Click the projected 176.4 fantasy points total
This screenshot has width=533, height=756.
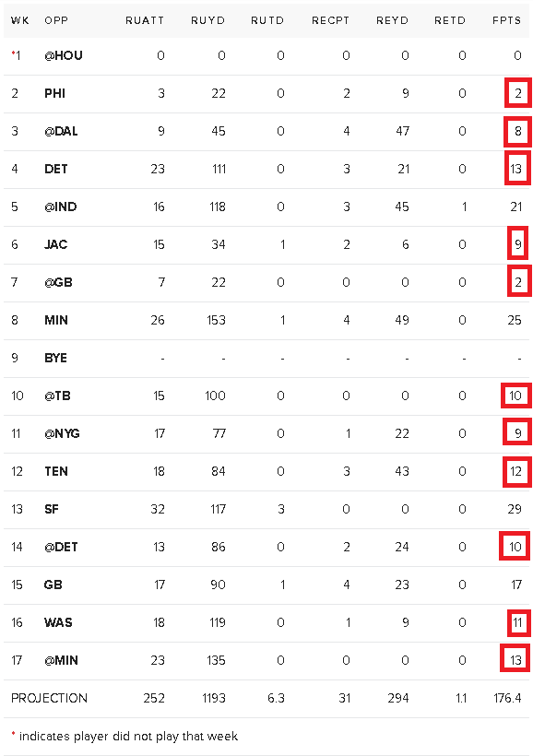click(x=507, y=698)
